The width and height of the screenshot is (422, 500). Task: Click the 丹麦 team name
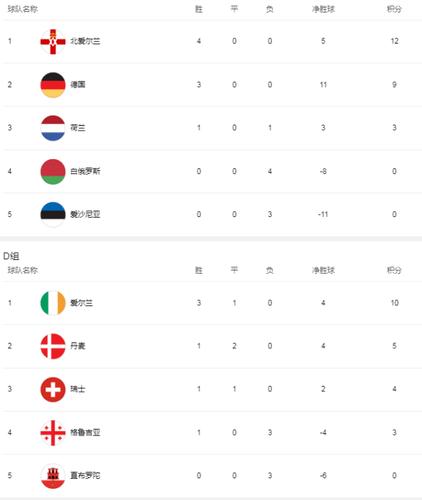[x=78, y=346]
